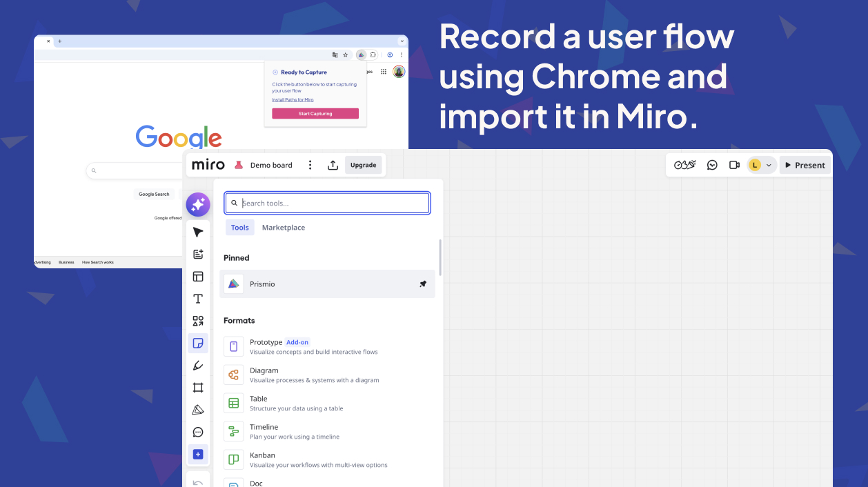Open Chrome three-dot menu

(401, 54)
